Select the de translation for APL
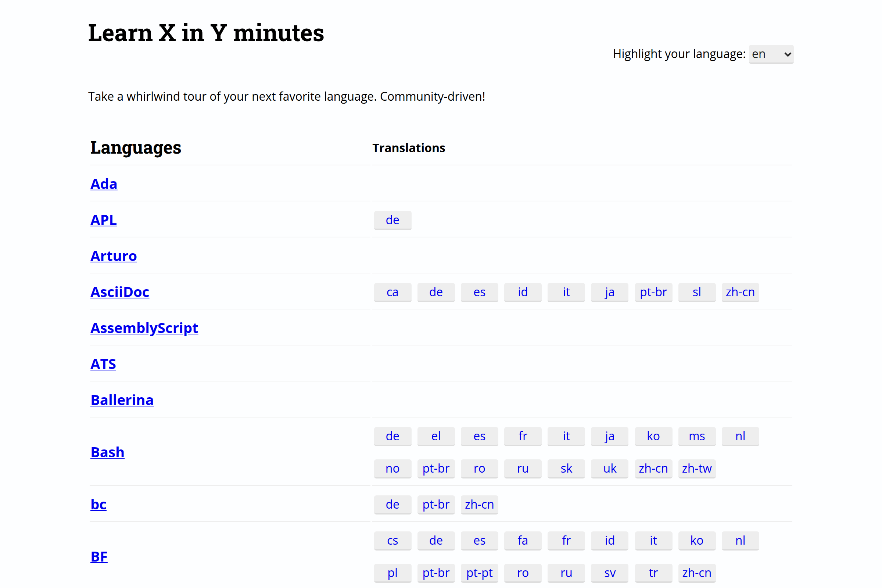 pos(392,220)
